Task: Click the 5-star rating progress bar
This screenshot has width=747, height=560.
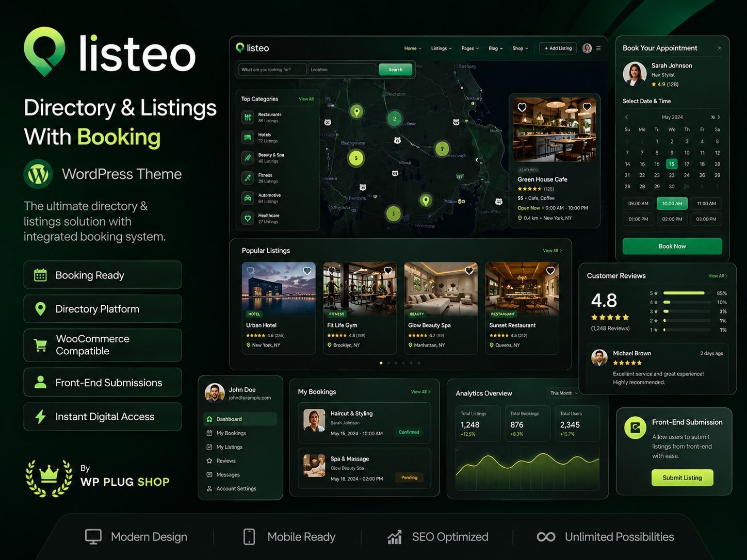Action: (x=688, y=293)
